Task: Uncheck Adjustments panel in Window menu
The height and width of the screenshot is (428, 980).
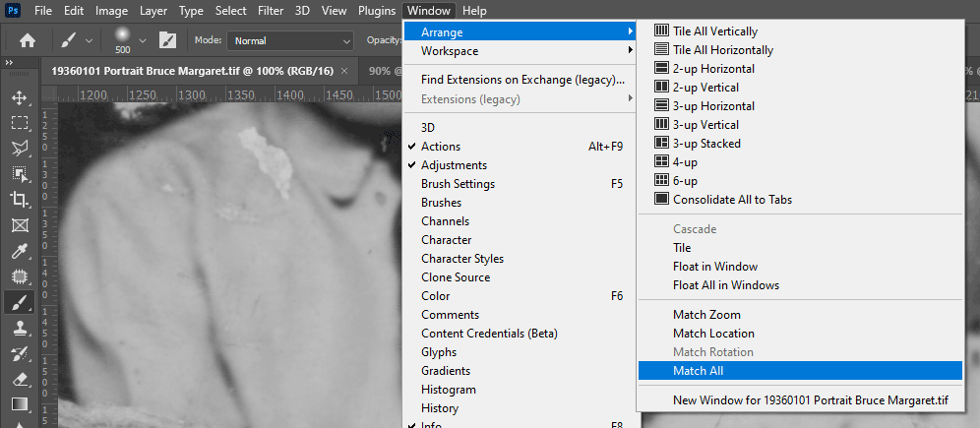Action: click(453, 165)
